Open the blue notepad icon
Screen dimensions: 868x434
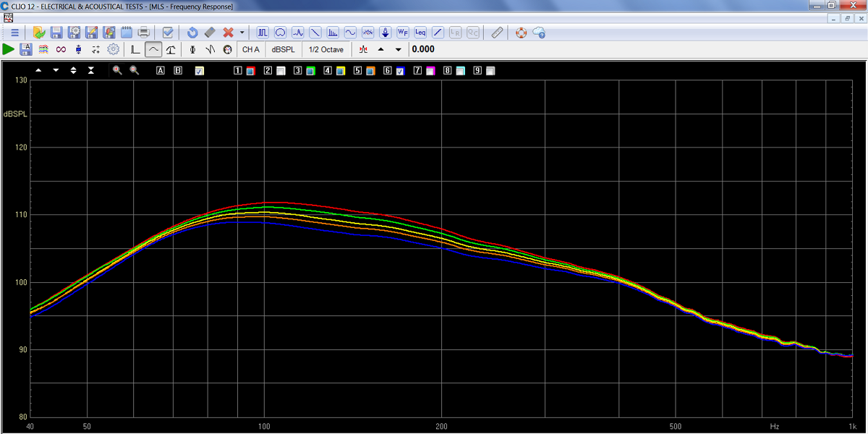click(x=126, y=33)
